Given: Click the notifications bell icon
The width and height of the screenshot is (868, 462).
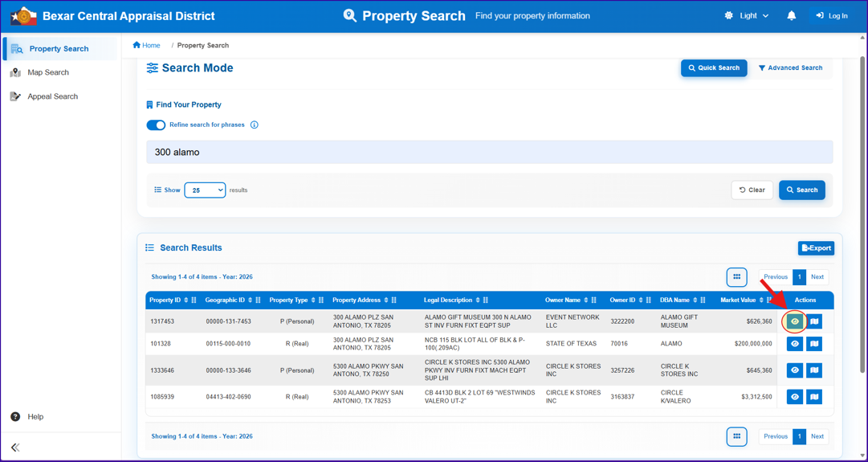Looking at the screenshot, I should coord(792,15).
